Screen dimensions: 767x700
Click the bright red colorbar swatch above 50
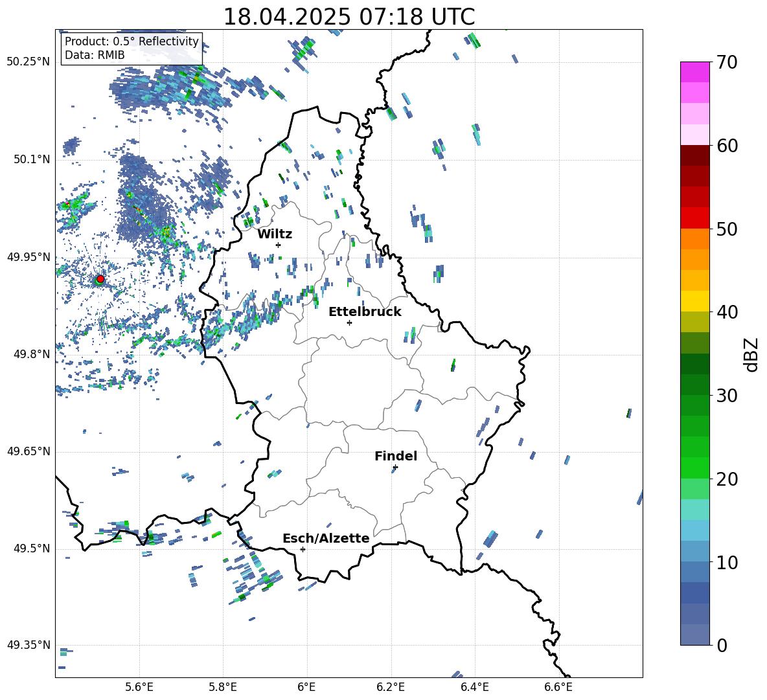694,218
